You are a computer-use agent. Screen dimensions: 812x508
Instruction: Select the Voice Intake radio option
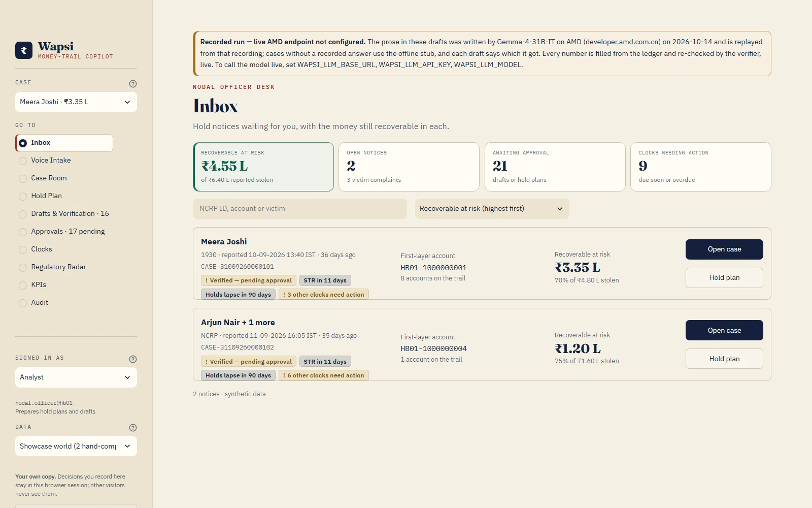(23, 161)
